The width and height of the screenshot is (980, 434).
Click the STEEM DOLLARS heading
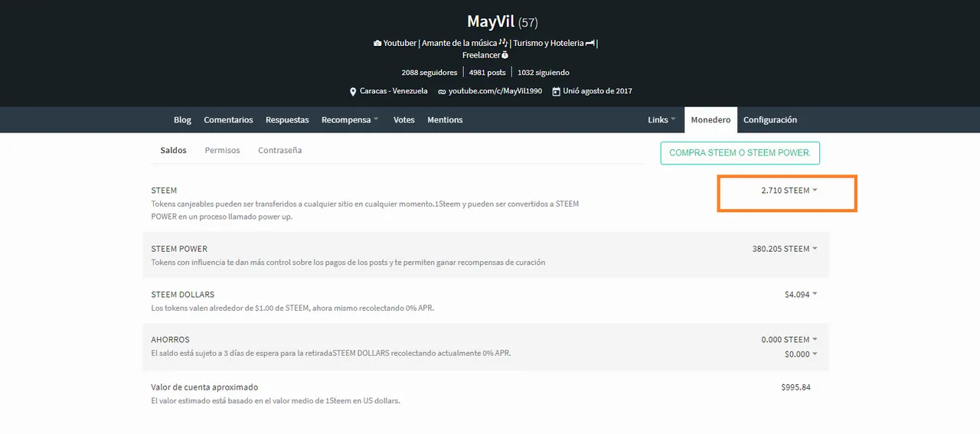coord(182,295)
